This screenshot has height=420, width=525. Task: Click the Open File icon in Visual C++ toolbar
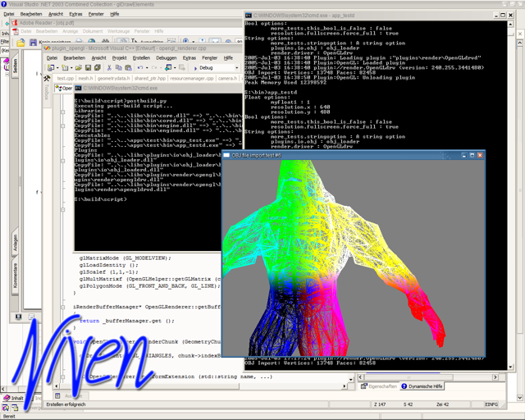tap(79, 68)
